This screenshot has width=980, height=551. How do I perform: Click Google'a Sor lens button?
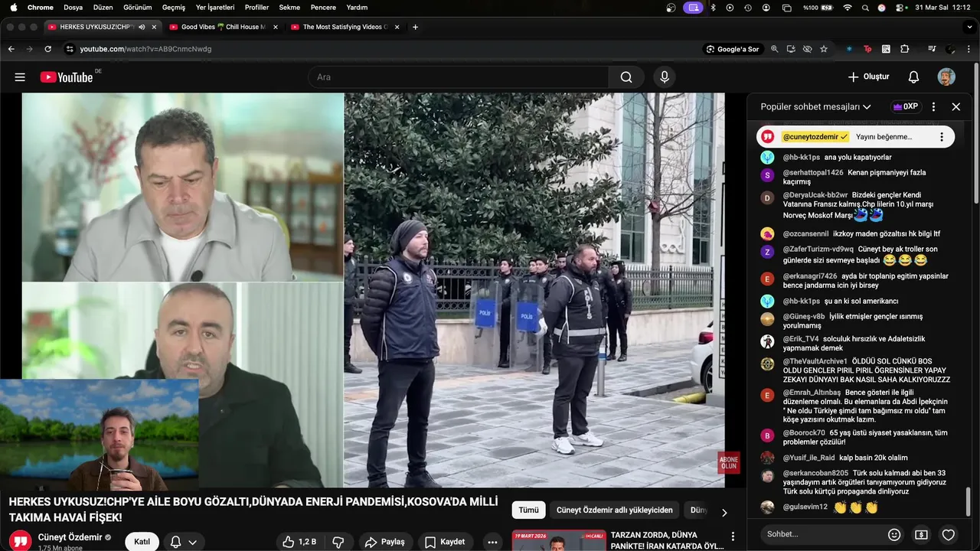pos(732,49)
